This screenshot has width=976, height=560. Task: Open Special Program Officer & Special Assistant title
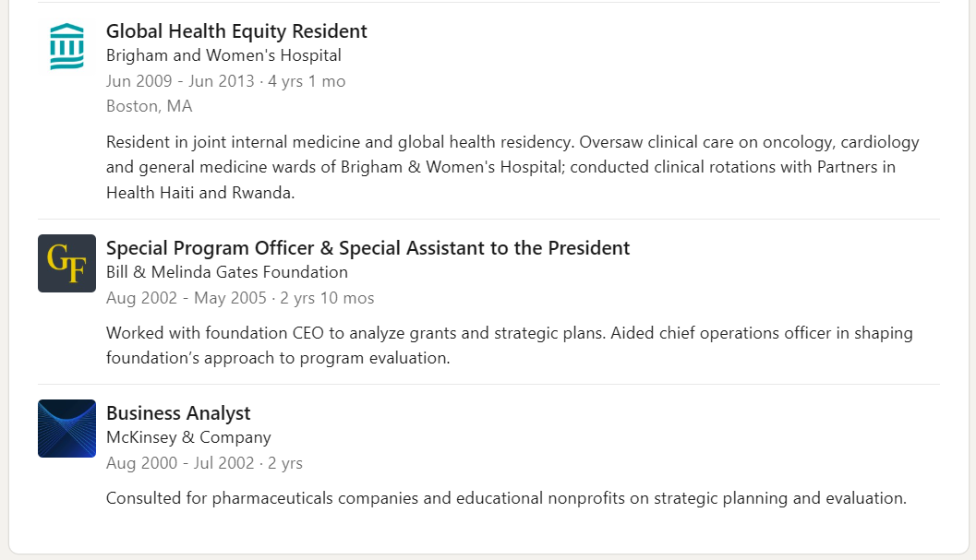pos(368,247)
